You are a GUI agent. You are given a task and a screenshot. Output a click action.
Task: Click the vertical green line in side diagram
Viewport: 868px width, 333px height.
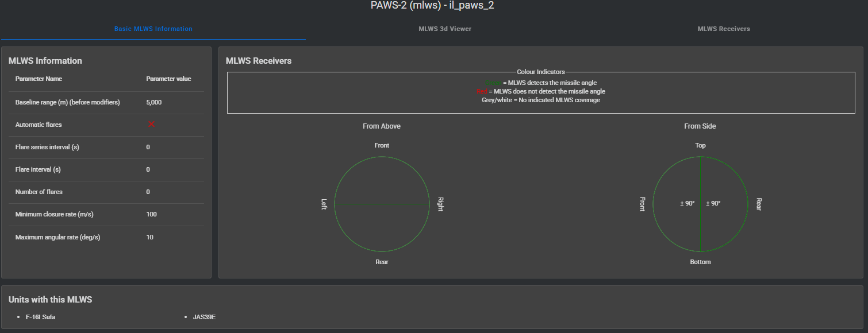[x=700, y=230]
